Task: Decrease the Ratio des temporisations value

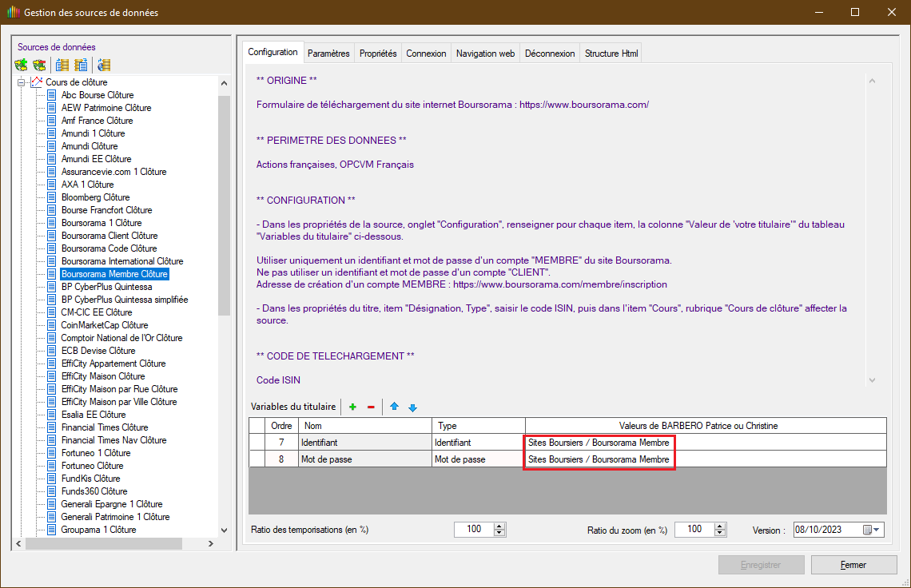Action: [x=499, y=533]
